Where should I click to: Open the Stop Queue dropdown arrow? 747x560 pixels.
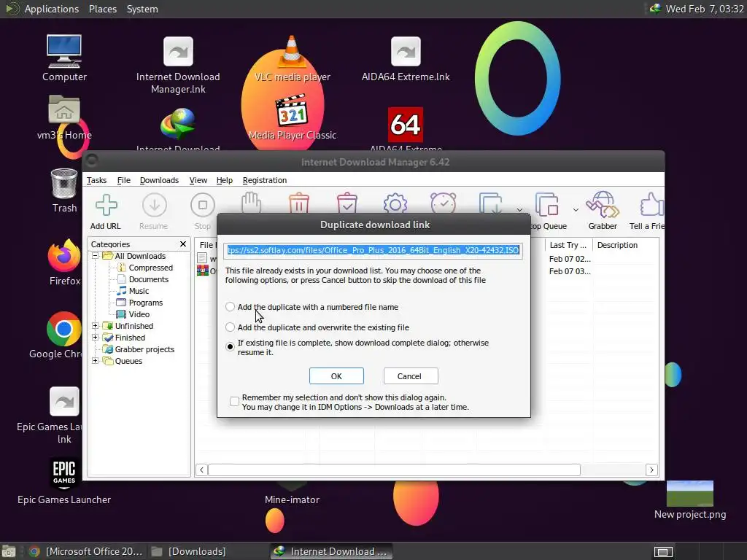[x=576, y=209]
